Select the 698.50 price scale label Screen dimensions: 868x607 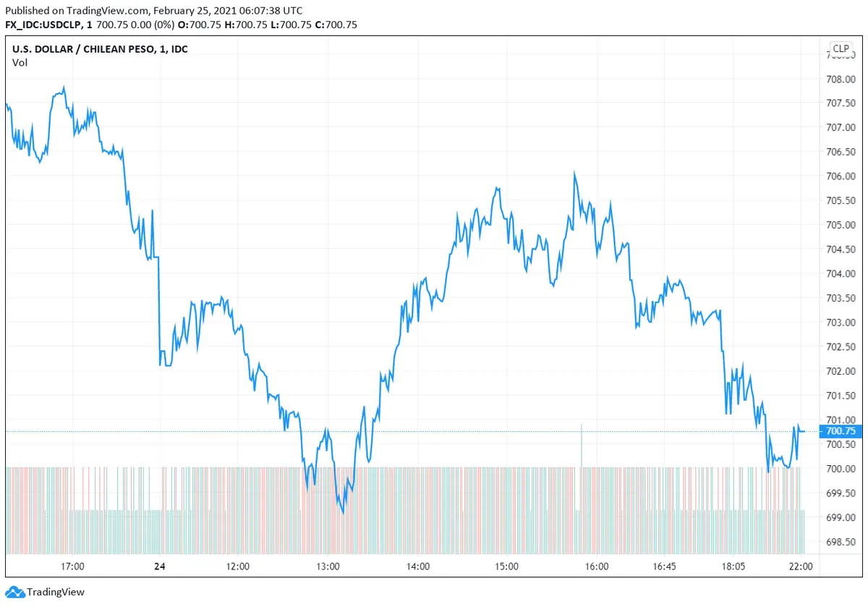coord(841,542)
